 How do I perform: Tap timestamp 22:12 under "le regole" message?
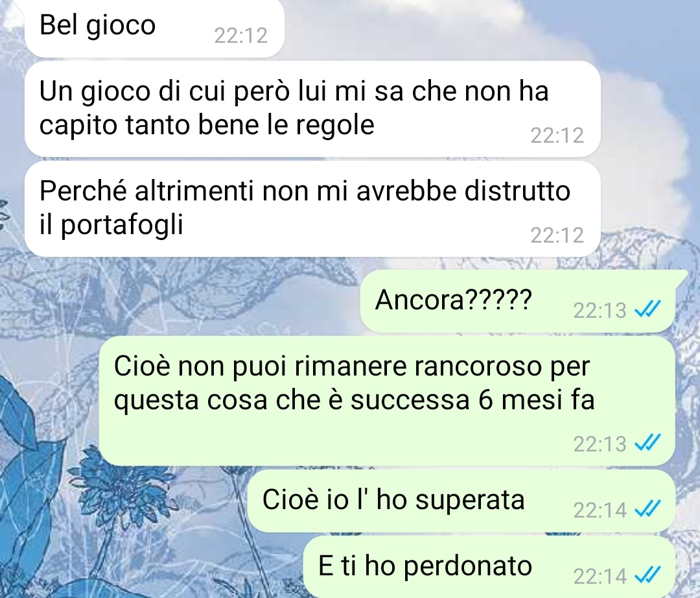(557, 136)
